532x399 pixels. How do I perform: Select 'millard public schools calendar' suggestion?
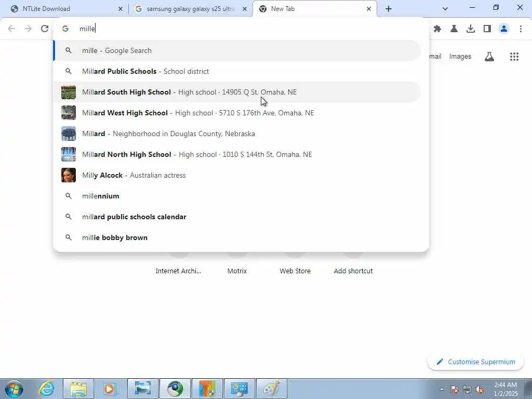(x=237, y=217)
